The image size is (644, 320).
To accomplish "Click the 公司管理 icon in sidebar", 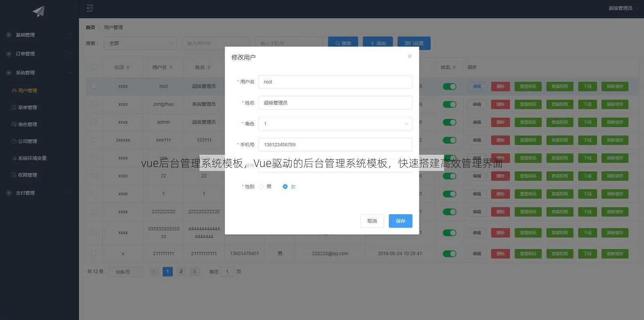I will (14, 141).
